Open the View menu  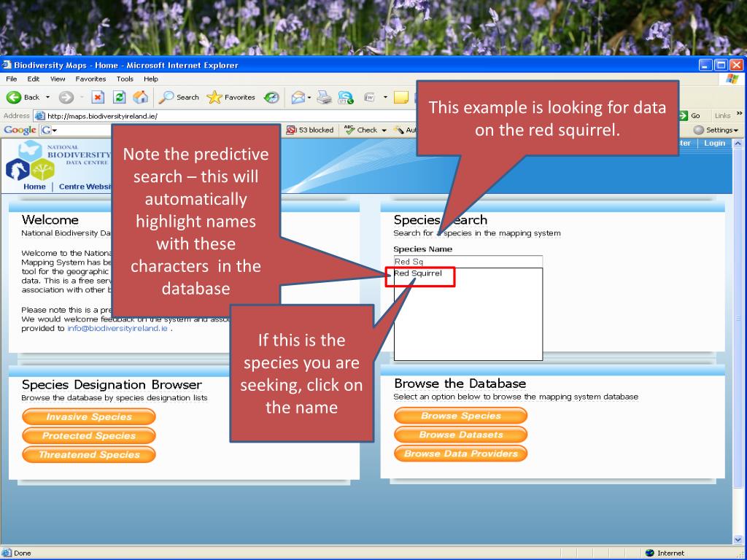pos(58,79)
